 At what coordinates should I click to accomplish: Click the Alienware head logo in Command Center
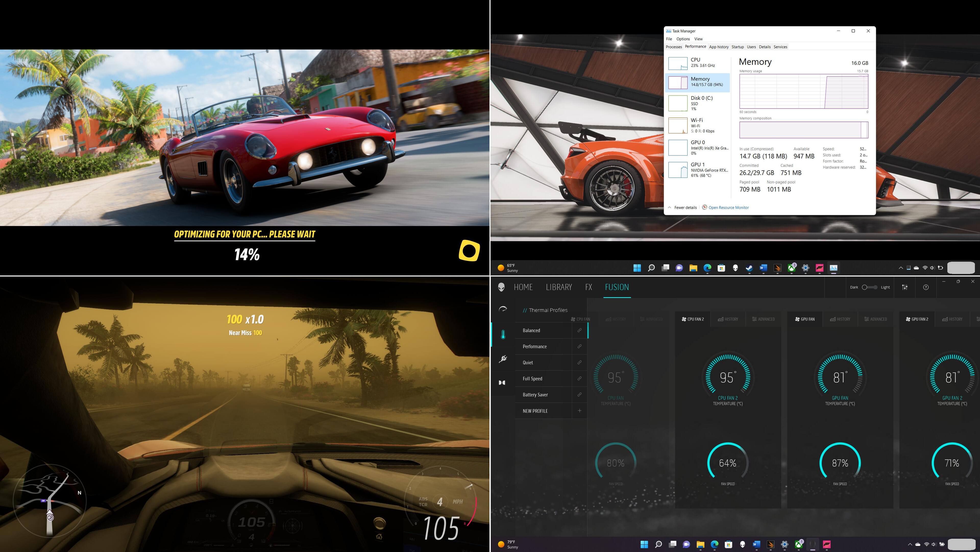(501, 287)
